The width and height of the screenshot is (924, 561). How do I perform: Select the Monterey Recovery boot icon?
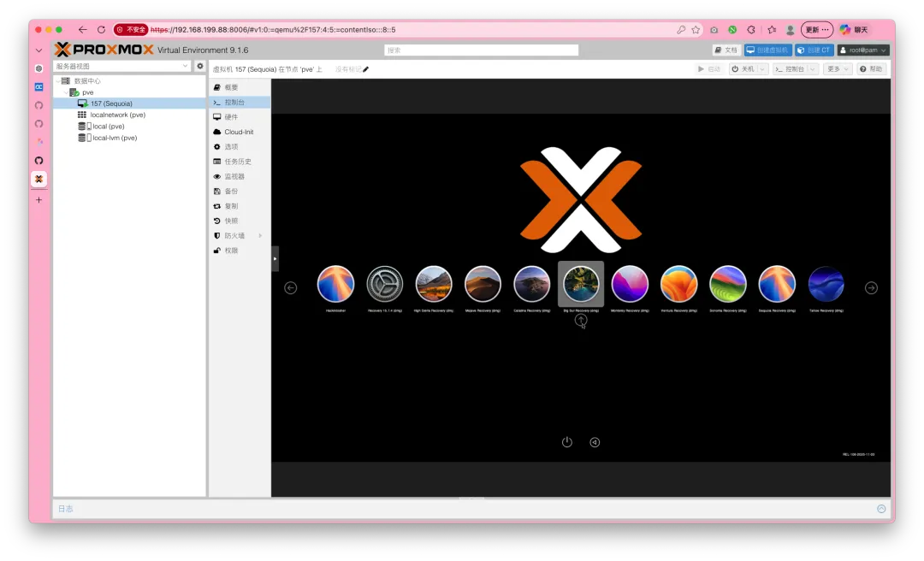[630, 283]
